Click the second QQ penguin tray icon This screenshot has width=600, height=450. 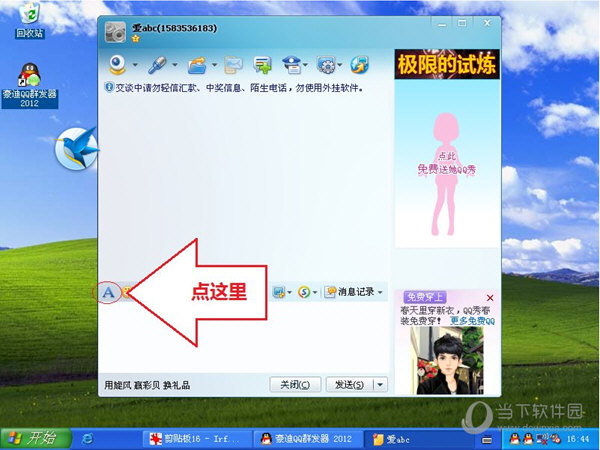click(x=528, y=439)
